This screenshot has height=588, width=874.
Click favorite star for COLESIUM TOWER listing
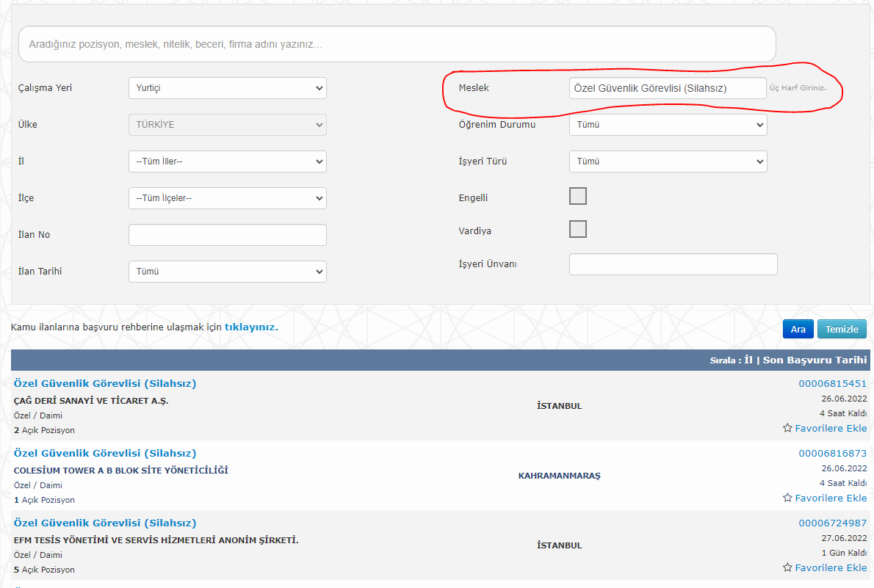[787, 498]
